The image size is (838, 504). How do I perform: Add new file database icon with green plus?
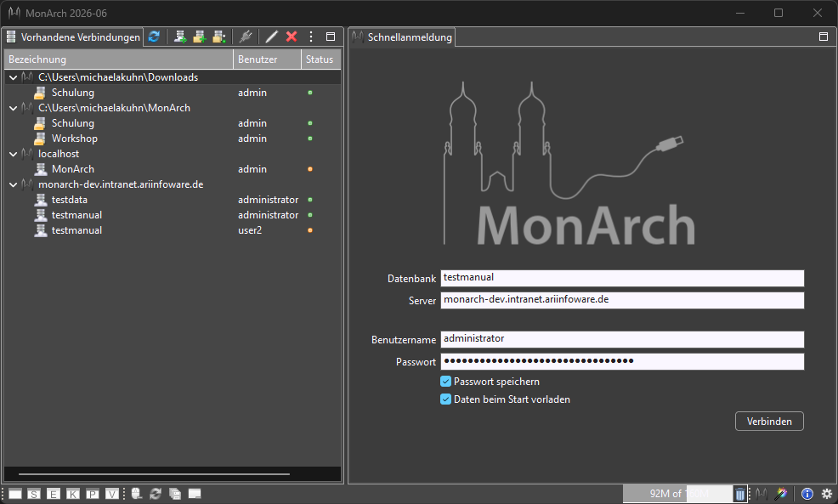[200, 37]
